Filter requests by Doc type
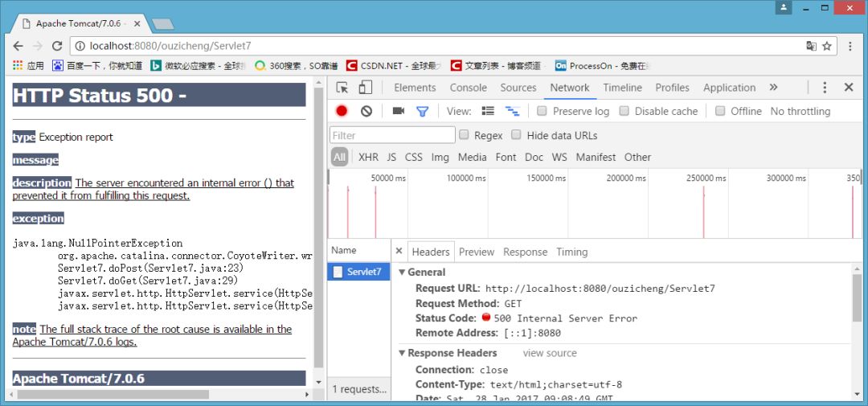Image resolution: width=868 pixels, height=406 pixels. tap(534, 158)
